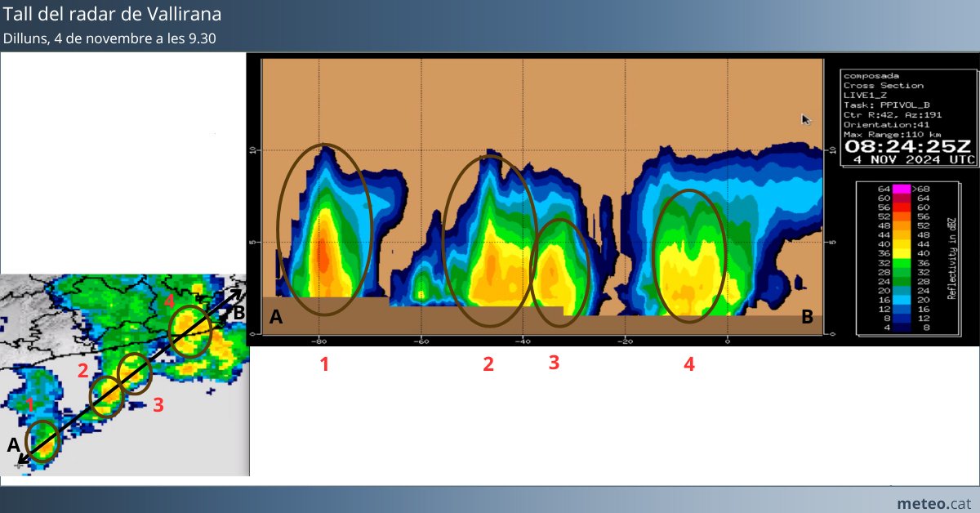Click the '08:24:25Z' timestamp
The width and height of the screenshot is (980, 513).
[x=907, y=146]
